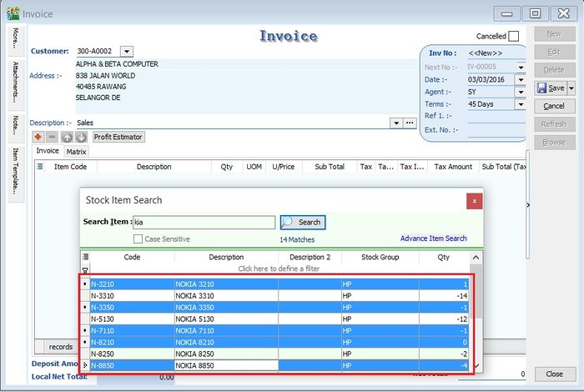This screenshot has width=584, height=392.
Task: Close the Stock Item Search dialog
Action: point(474,200)
